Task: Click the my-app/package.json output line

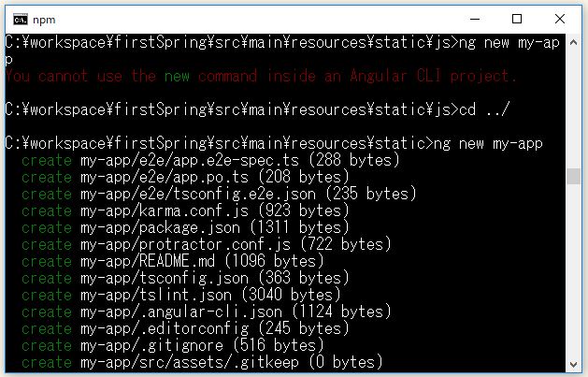Action: (185, 227)
